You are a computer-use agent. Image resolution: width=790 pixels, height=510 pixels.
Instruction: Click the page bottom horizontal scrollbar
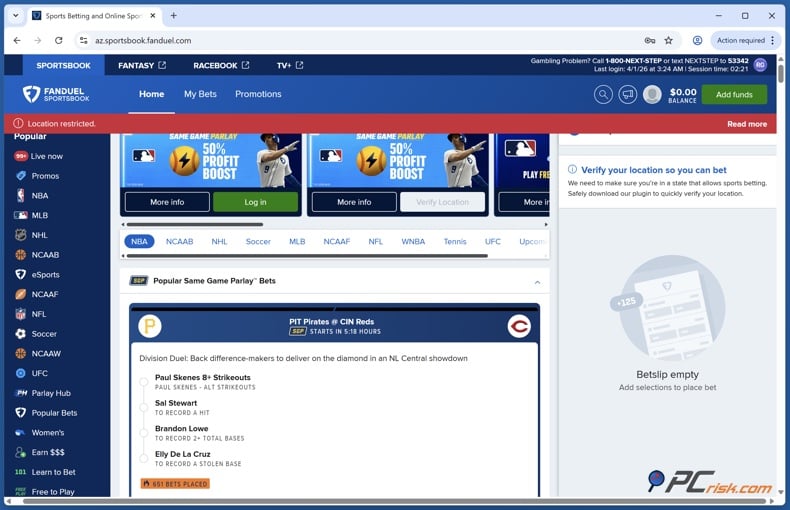(395, 501)
